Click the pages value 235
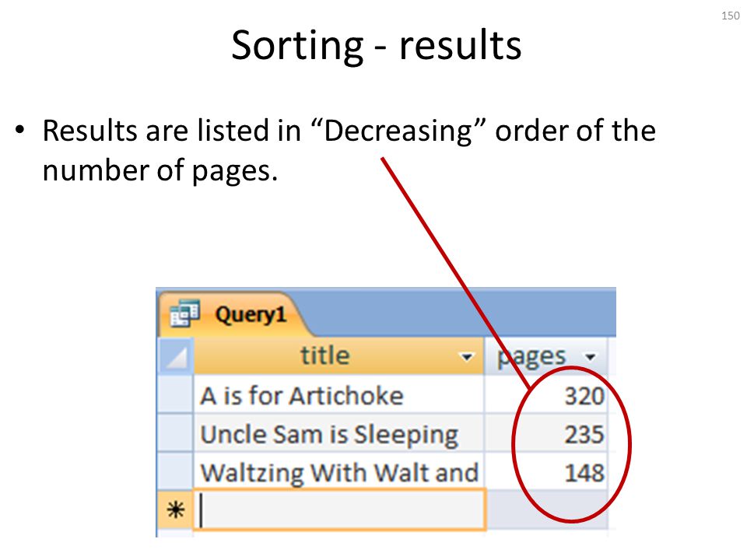Screen dimensions: 747x560 click(546, 434)
